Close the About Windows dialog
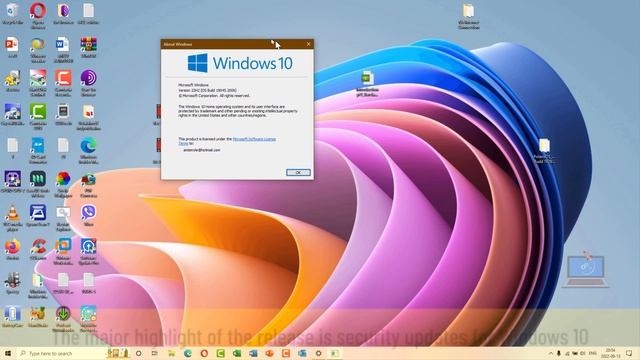The image size is (640, 360). (308, 44)
